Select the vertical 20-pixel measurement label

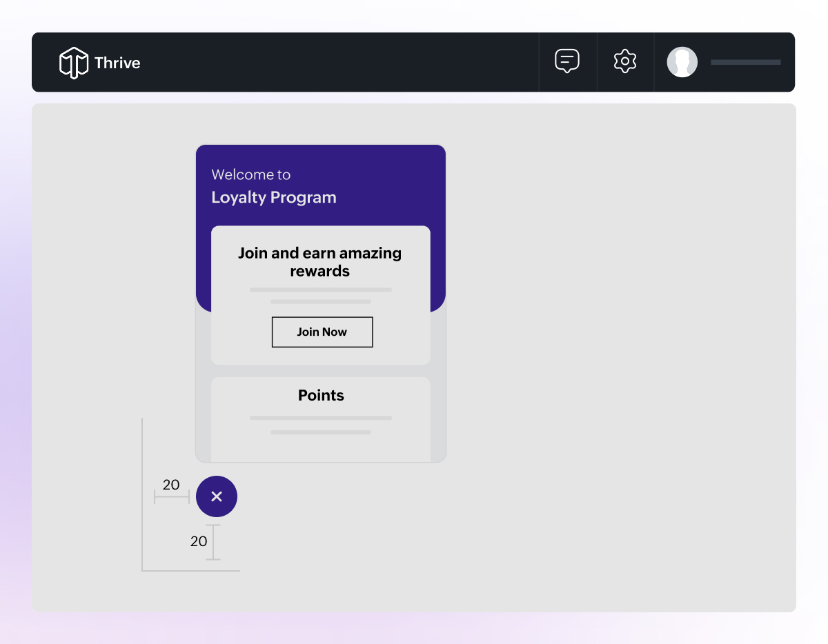[x=199, y=541]
